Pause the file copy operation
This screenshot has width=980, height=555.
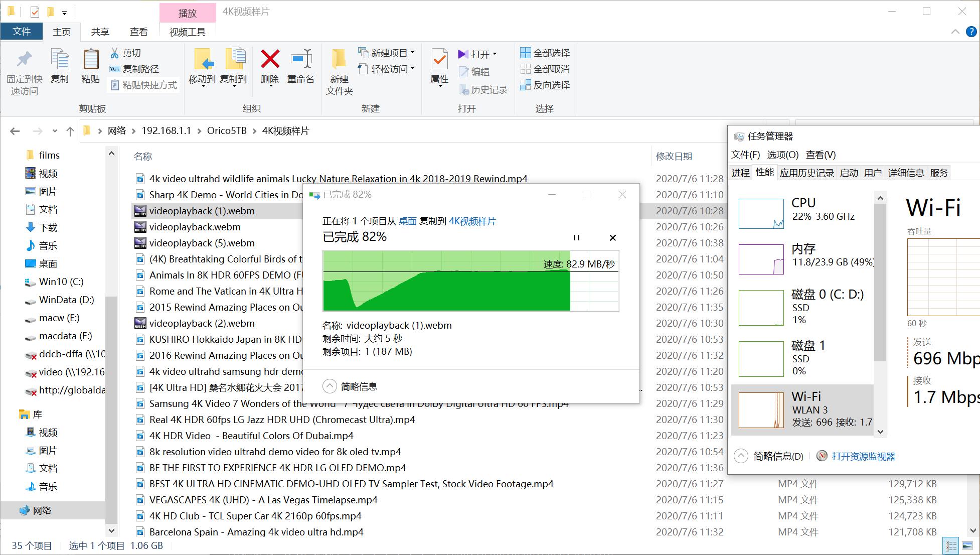pos(577,238)
